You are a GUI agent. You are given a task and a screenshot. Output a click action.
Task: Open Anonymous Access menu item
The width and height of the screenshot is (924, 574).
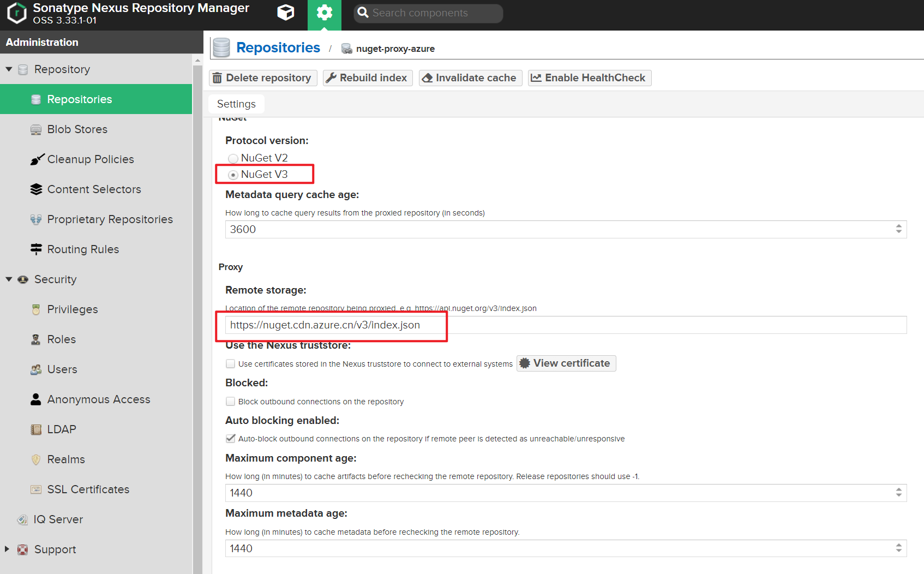coord(96,399)
